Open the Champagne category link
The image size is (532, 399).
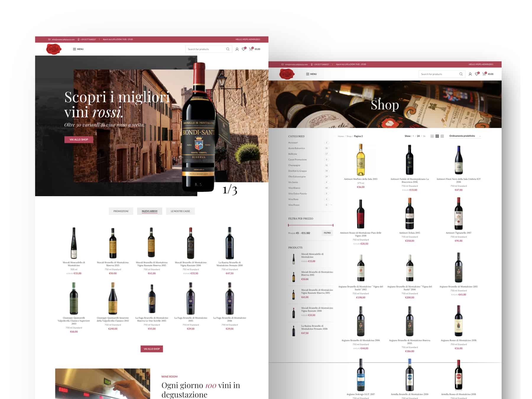coord(294,165)
